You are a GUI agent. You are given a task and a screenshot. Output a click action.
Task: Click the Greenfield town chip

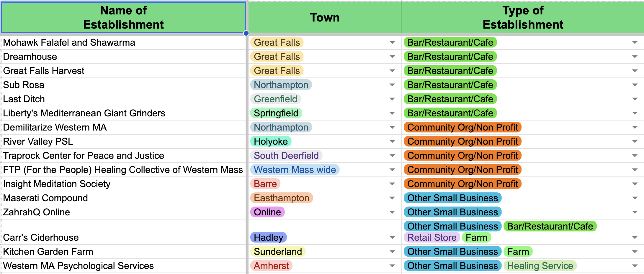[275, 99]
